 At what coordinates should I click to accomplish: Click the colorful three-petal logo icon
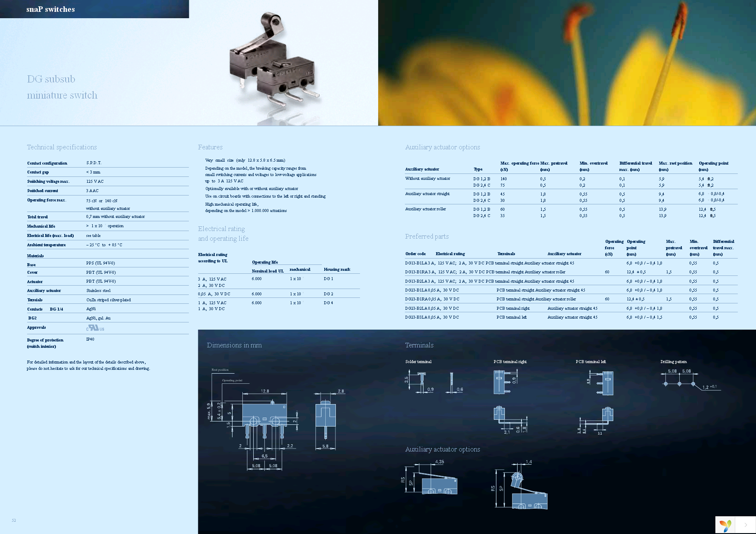pos(725,526)
